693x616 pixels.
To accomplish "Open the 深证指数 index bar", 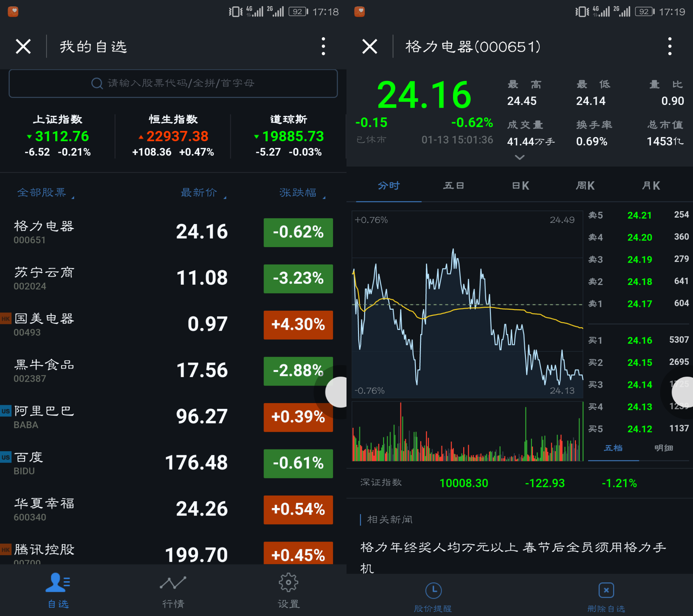I will pyautogui.click(x=519, y=483).
